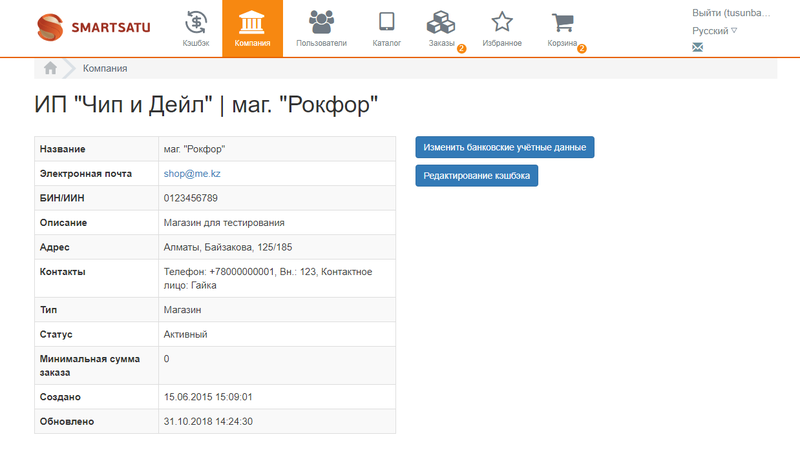Click the 'Минимальная сумма заказа' label
800x459 pixels.
pos(90,365)
